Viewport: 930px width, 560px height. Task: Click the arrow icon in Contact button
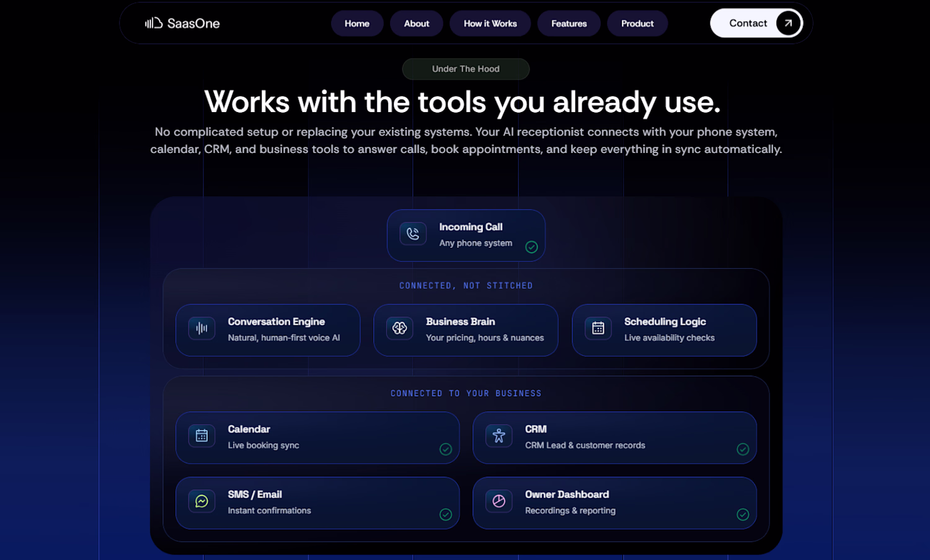[788, 23]
